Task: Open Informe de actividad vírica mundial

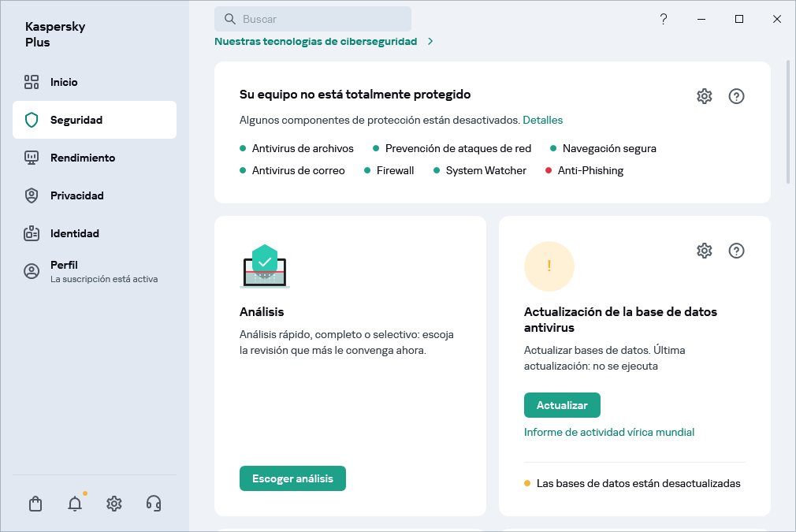Action: [609, 432]
